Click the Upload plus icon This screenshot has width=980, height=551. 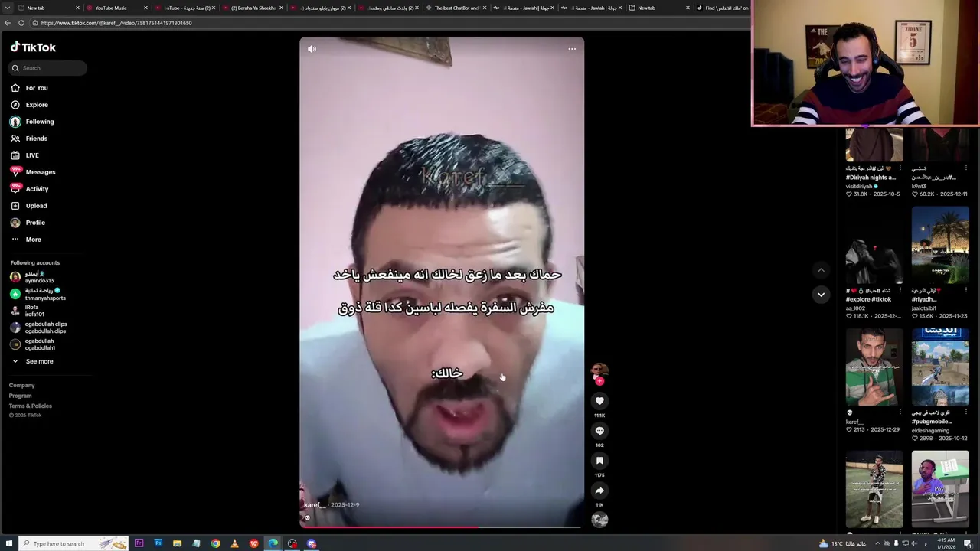click(15, 206)
